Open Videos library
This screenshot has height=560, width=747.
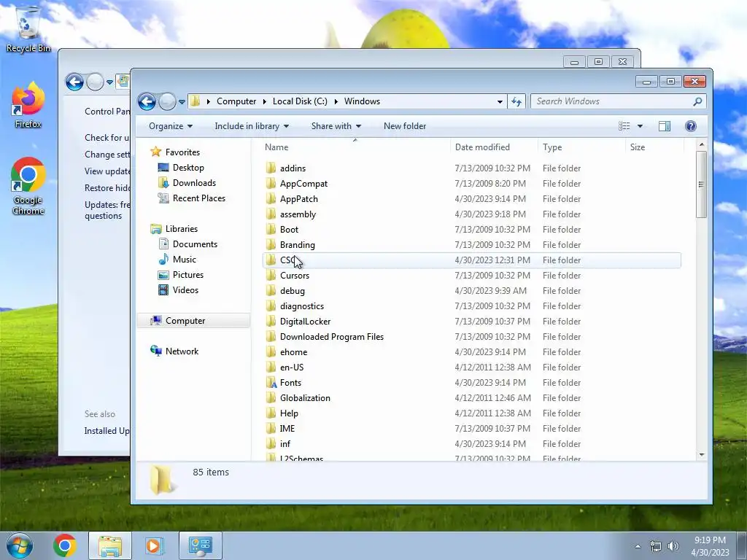185,290
